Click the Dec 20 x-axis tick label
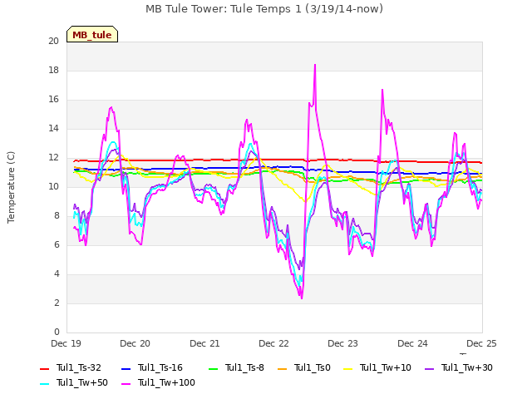This screenshot has width=532, height=399. (135, 343)
